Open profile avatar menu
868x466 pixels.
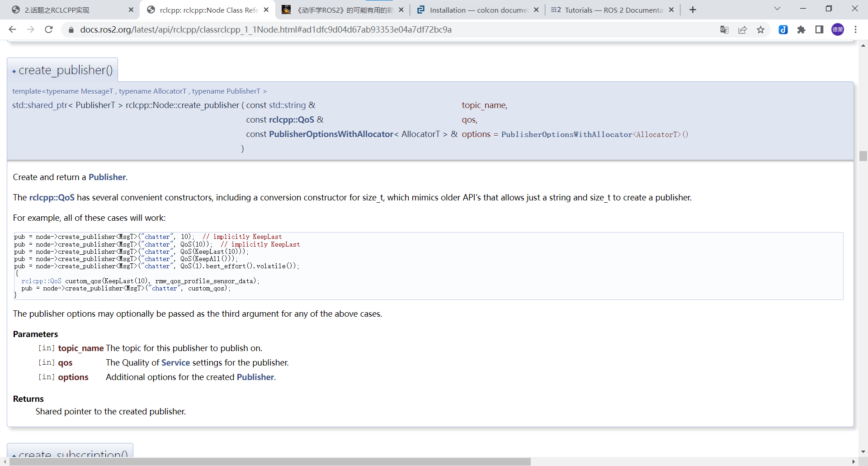[838, 30]
